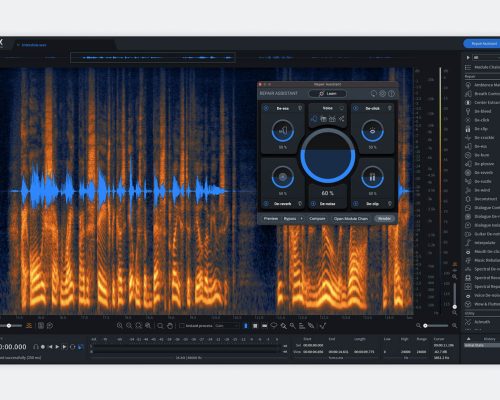The image size is (500, 400).
Task: Open the De-wind module in sidebar
Action: 482,190
